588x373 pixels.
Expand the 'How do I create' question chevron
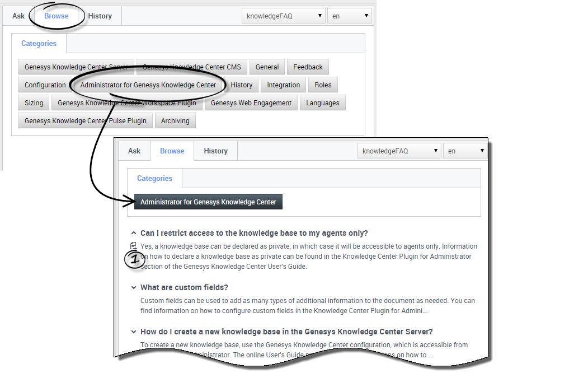click(x=134, y=332)
